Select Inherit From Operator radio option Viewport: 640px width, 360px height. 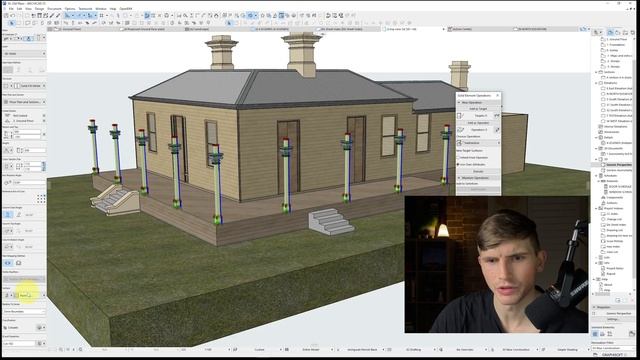coord(458,158)
